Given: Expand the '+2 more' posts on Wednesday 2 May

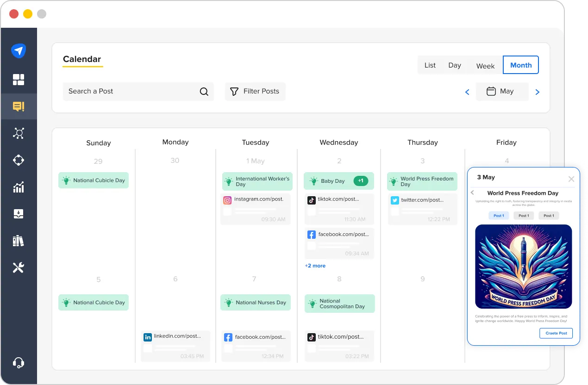Looking at the screenshot, I should [x=315, y=265].
